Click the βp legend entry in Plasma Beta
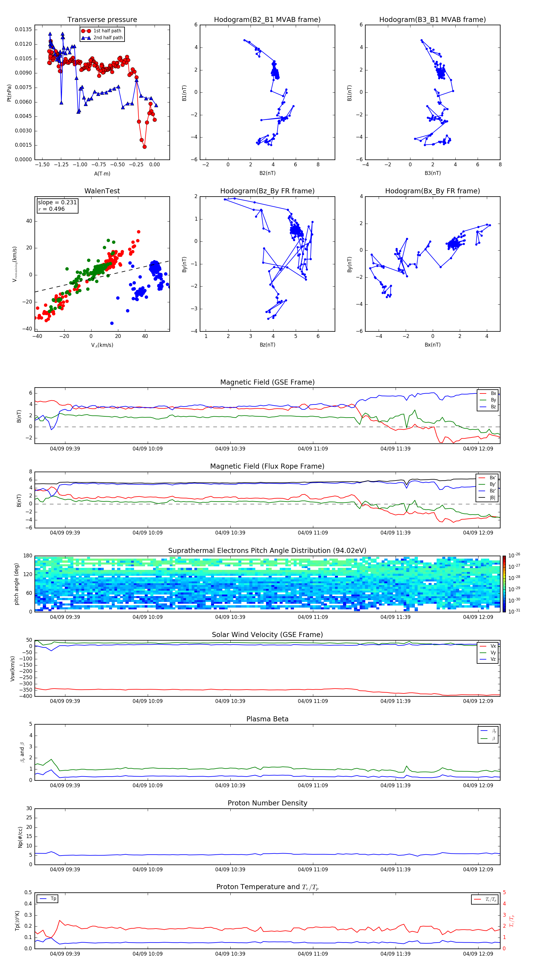This screenshot has height=980, width=535. coord(489,731)
